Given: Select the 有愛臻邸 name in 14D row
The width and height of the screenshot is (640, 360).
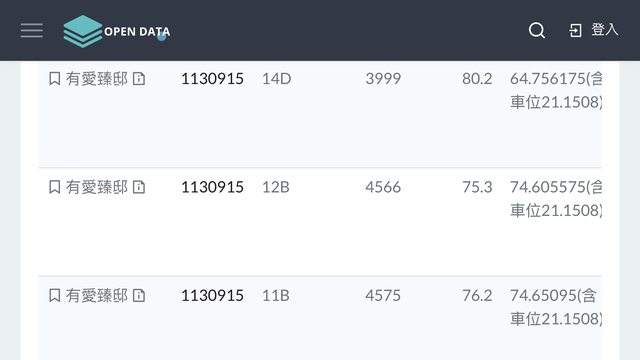Looking at the screenshot, I should click(x=97, y=78).
